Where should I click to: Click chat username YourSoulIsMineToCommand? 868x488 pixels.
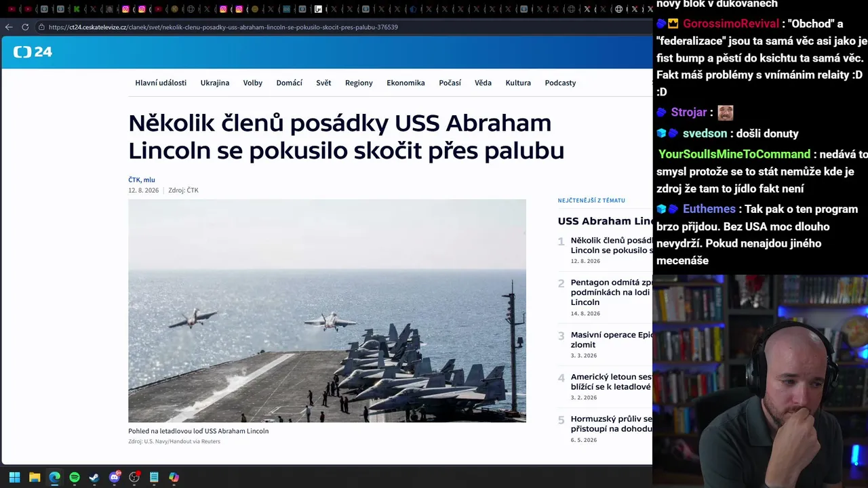click(734, 155)
